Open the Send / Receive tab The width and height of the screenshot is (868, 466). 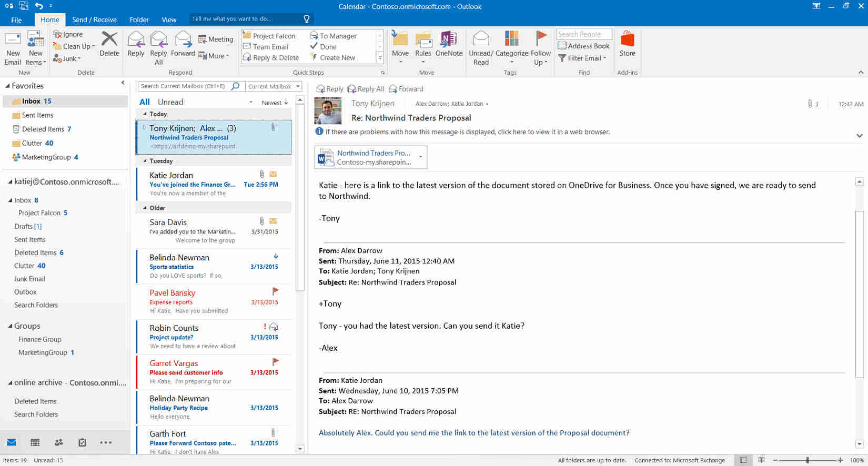click(94, 19)
